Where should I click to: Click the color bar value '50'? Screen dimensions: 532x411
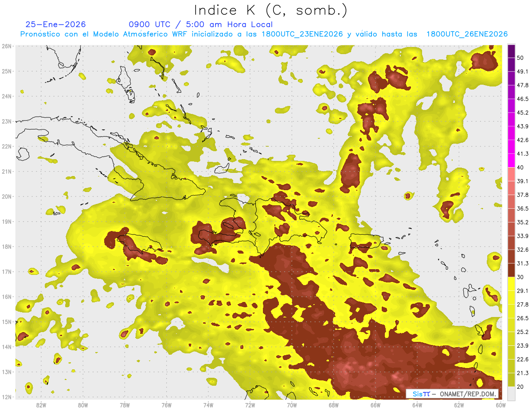520,58
